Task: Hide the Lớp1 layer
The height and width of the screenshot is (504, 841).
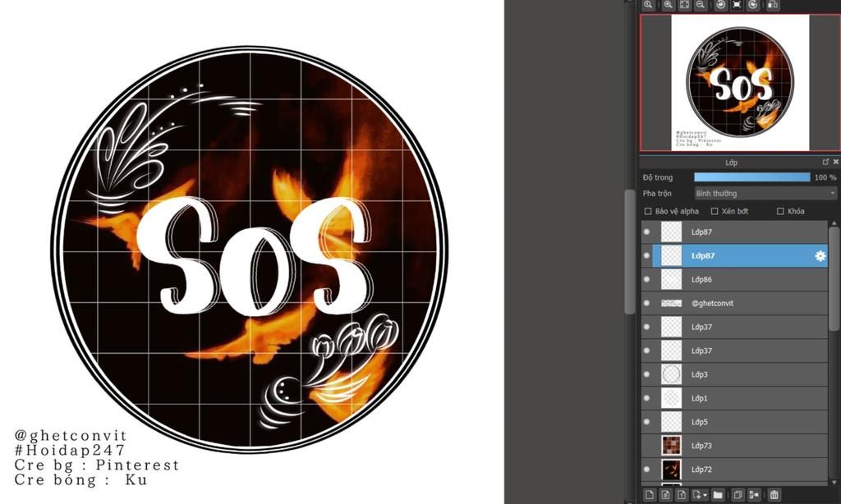Action: (x=647, y=398)
